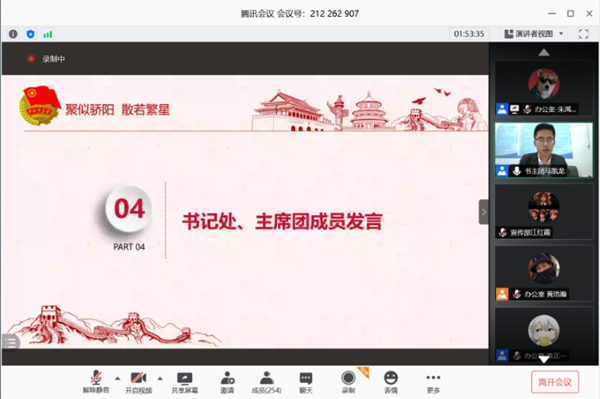Click the muted mic icon next to 办公室 黄浩瀚
600x399 pixels.
click(517, 294)
